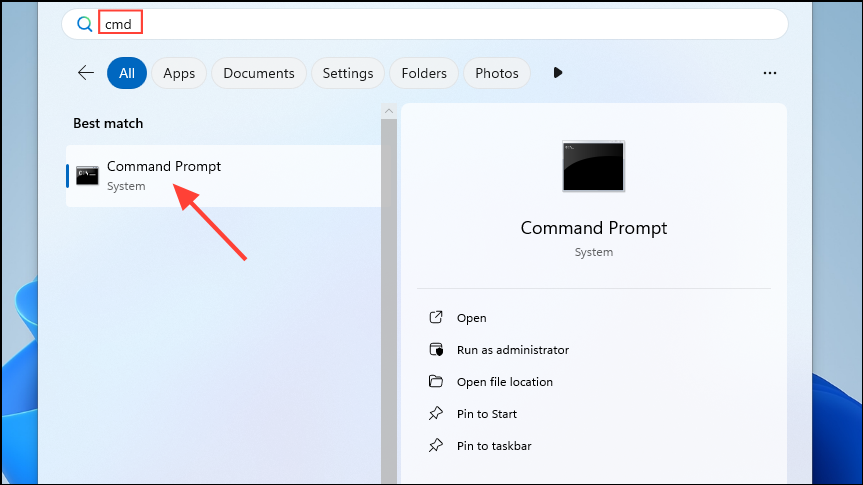Click the search box containing cmd
Viewport: 863px width, 485px height.
[x=425, y=24]
